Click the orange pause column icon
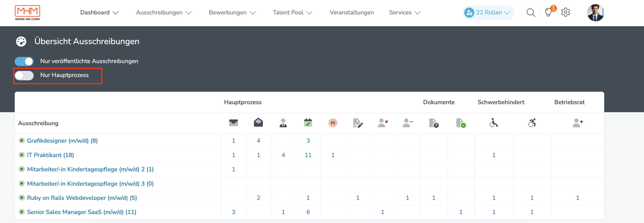The height and width of the screenshot is (223, 644). (x=332, y=123)
